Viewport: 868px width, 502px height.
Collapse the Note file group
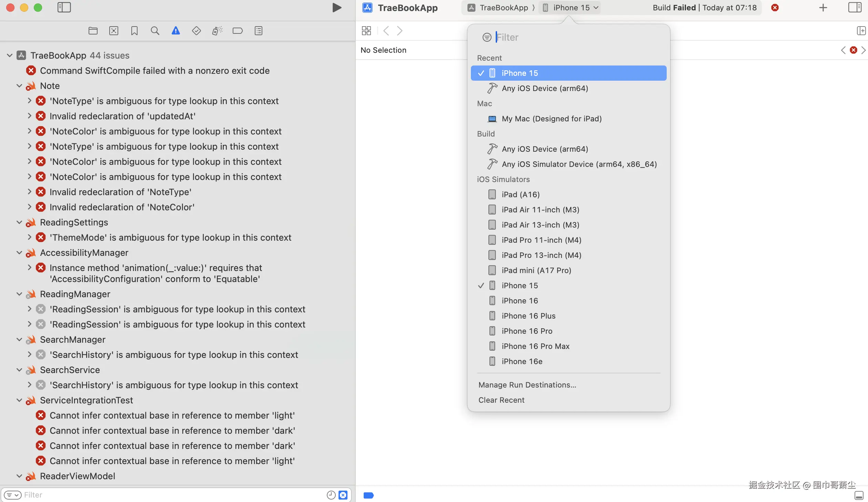[19, 86]
